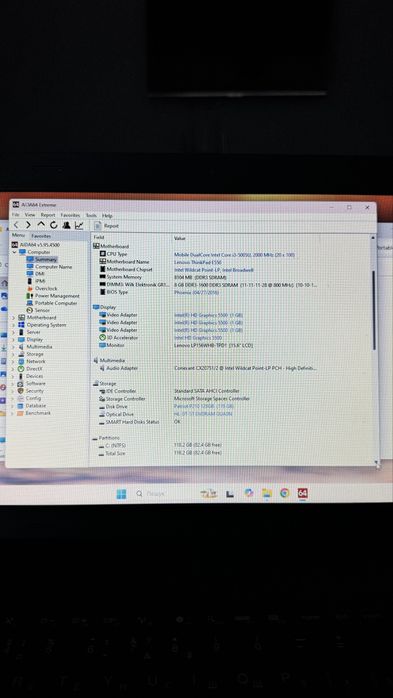Screen dimensions: 393x698
Task: Select DMI tree item
Action: tap(40, 274)
